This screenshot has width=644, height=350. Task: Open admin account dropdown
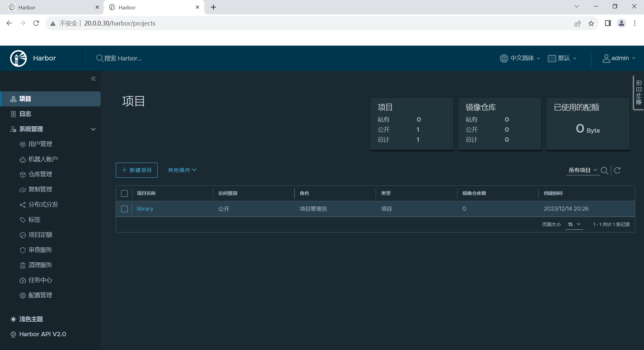coord(619,58)
